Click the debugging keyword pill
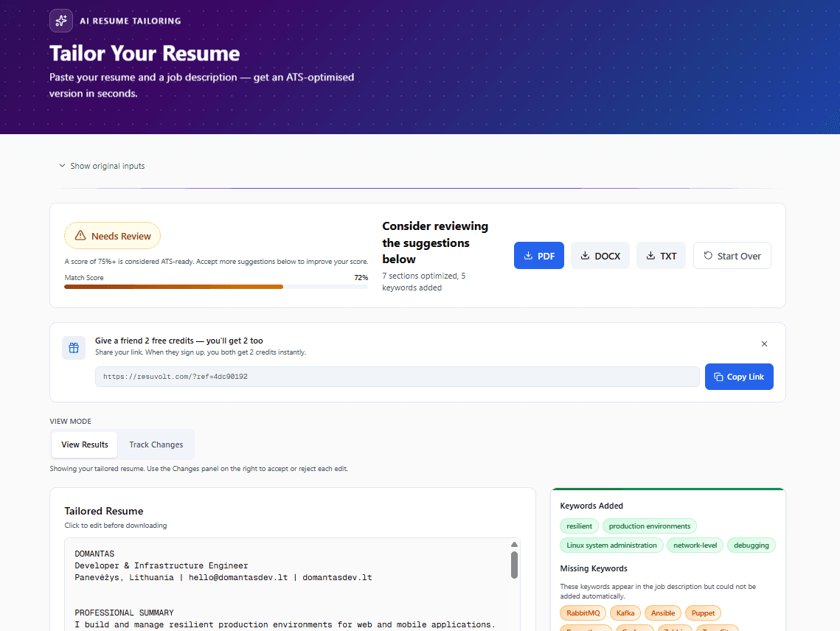Viewport: 840px width, 631px height. coord(751,545)
